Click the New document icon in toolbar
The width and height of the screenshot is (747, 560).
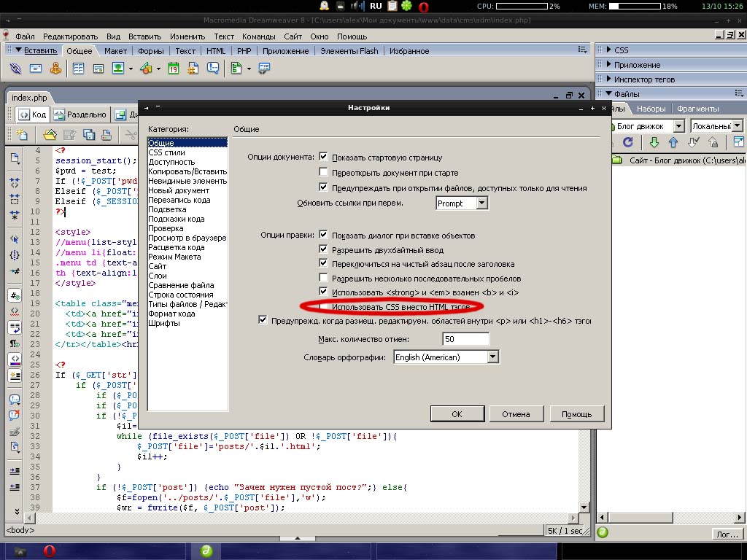(x=22, y=135)
